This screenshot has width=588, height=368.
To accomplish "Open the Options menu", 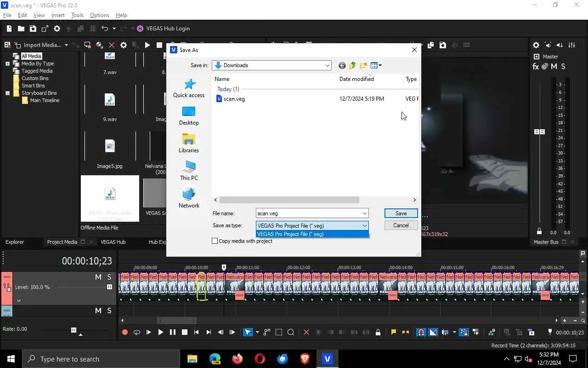I will click(100, 15).
